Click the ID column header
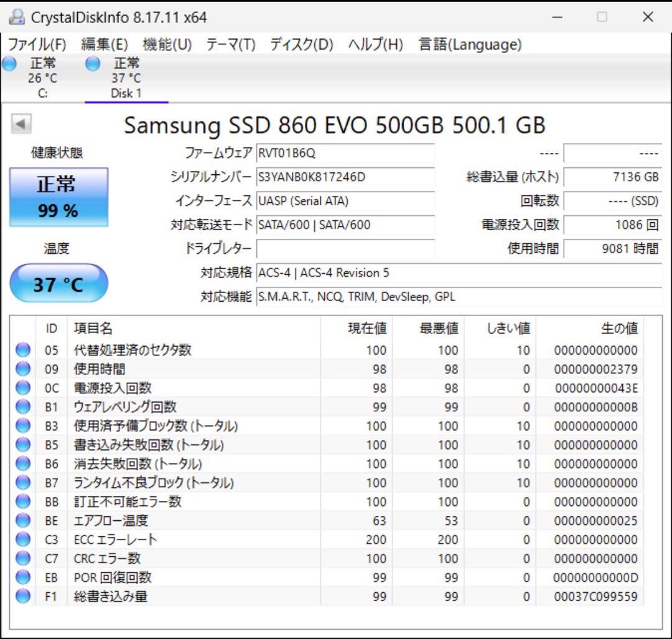This screenshot has width=672, height=639. click(52, 329)
